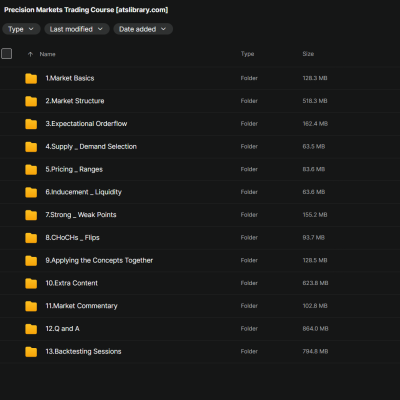This screenshot has width=400, height=400.
Task: Click the 13.Backtesting Sessions folder icon
Action: point(31,352)
